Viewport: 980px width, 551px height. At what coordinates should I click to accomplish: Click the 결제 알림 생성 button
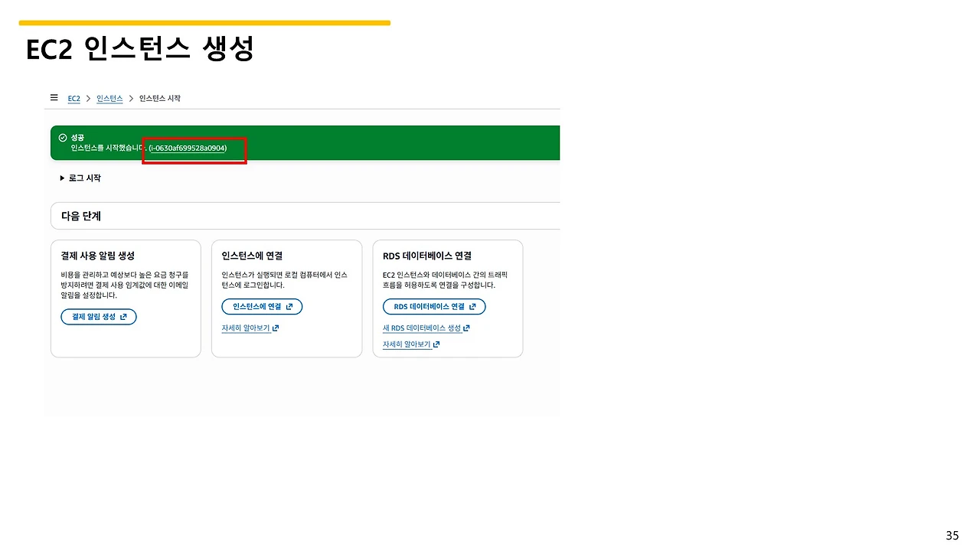click(98, 316)
